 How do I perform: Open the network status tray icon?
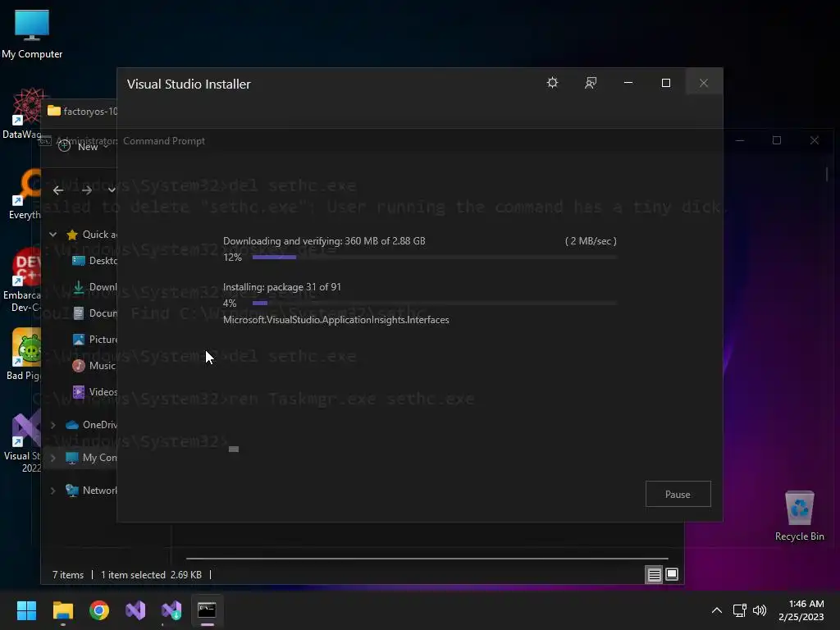(740, 610)
